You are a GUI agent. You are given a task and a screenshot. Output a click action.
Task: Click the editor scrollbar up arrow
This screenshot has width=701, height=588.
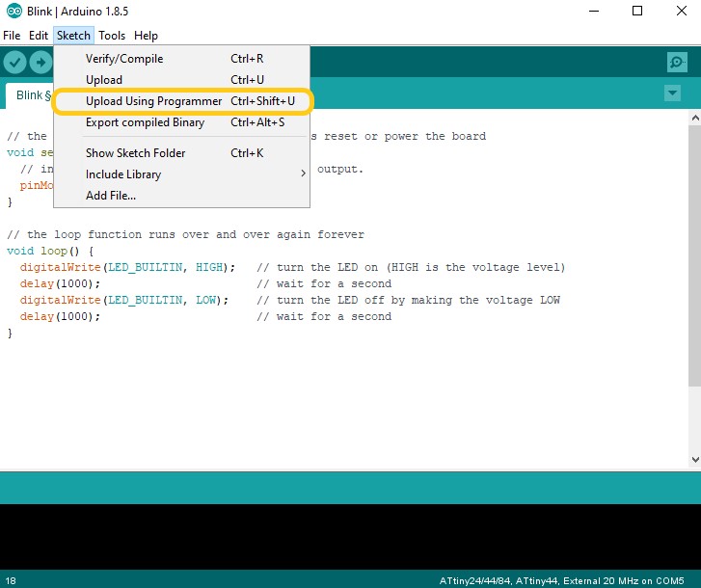[x=695, y=118]
